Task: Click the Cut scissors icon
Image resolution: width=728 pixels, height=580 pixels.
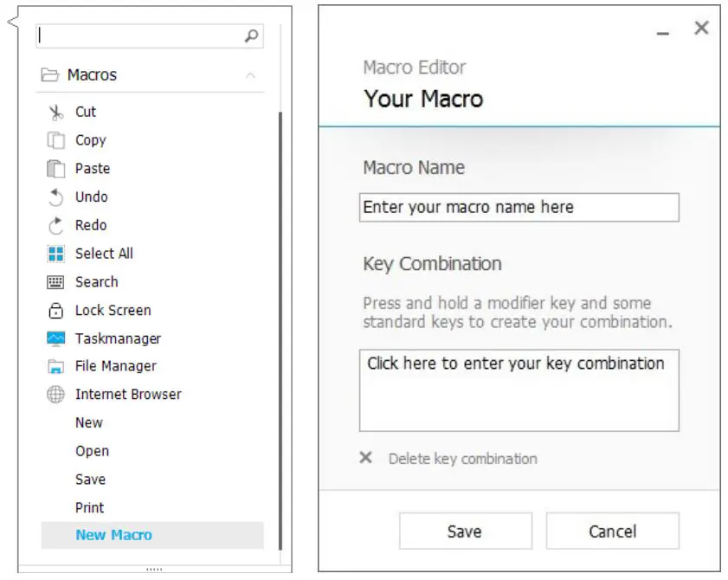Action: pyautogui.click(x=56, y=113)
